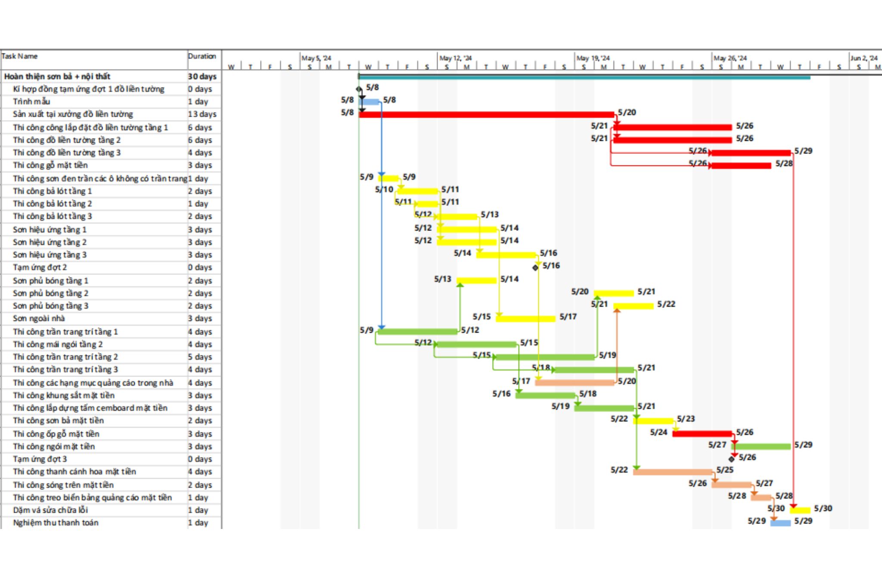Click green bar for 'Thi công khung sắt mặt tiền'
The width and height of the screenshot is (882, 588).
pyautogui.click(x=546, y=395)
